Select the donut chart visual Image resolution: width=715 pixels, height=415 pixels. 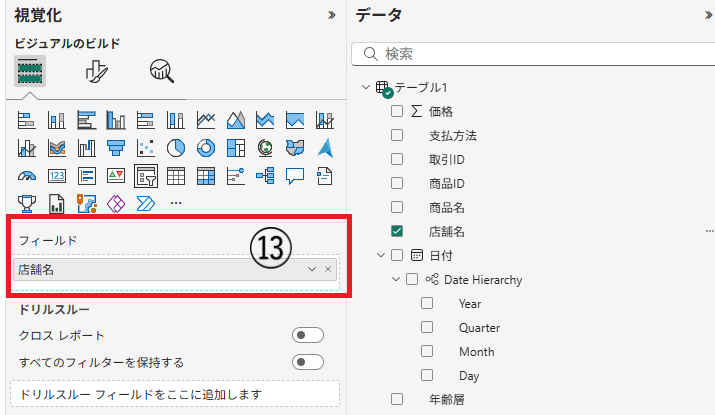(206, 148)
